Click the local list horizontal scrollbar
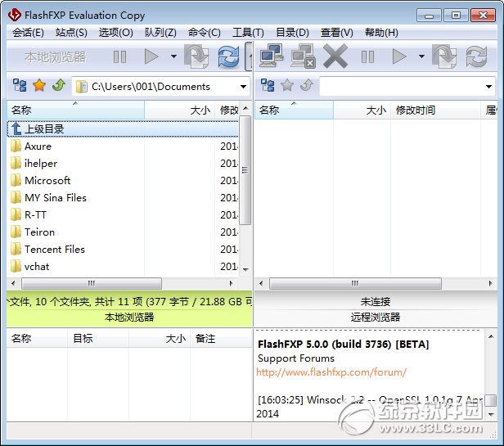The image size is (504, 446). (x=92, y=284)
